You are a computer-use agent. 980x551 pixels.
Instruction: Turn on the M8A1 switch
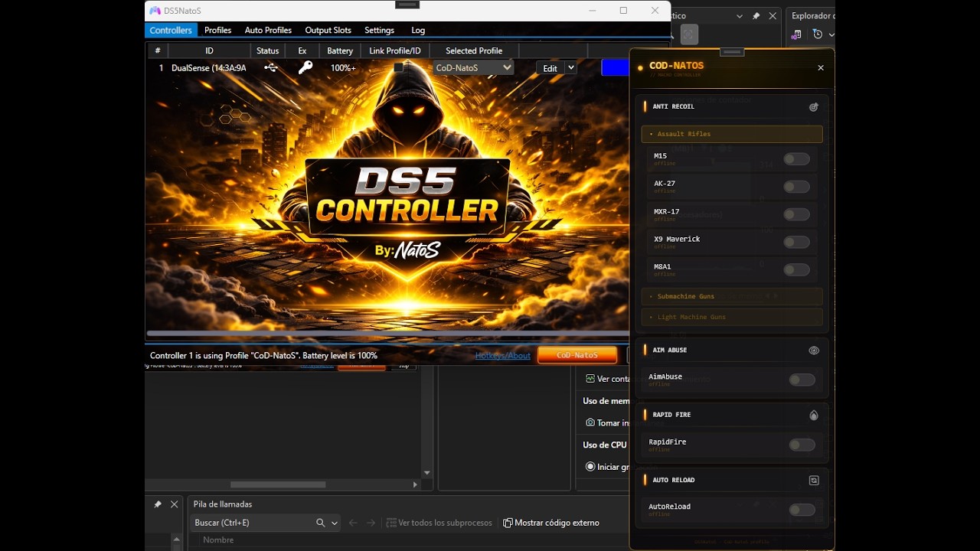point(796,269)
